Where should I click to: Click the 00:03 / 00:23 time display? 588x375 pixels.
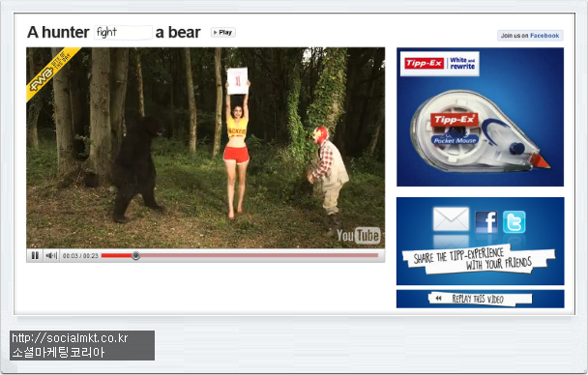80,255
